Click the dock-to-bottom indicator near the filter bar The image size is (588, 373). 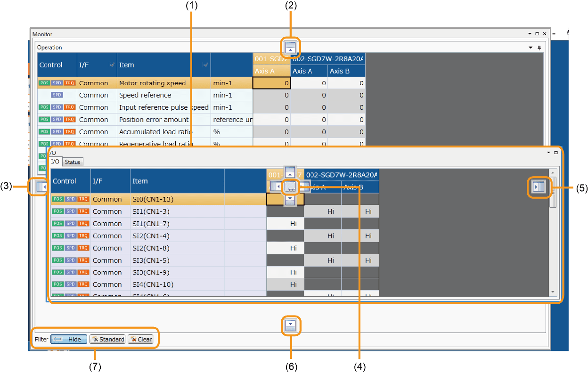[291, 325]
